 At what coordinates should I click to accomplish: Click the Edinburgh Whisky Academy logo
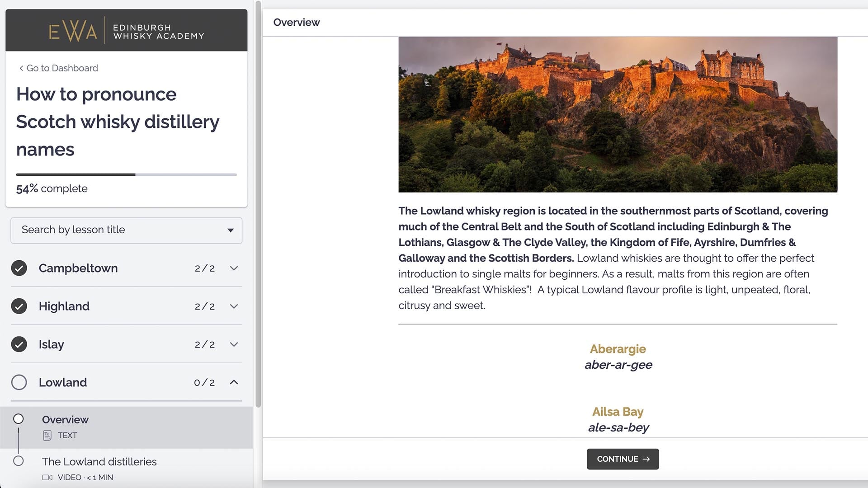(x=127, y=31)
